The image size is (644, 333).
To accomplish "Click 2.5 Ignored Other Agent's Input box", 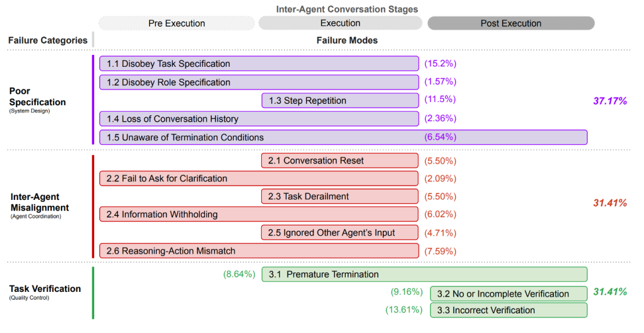I will (340, 233).
